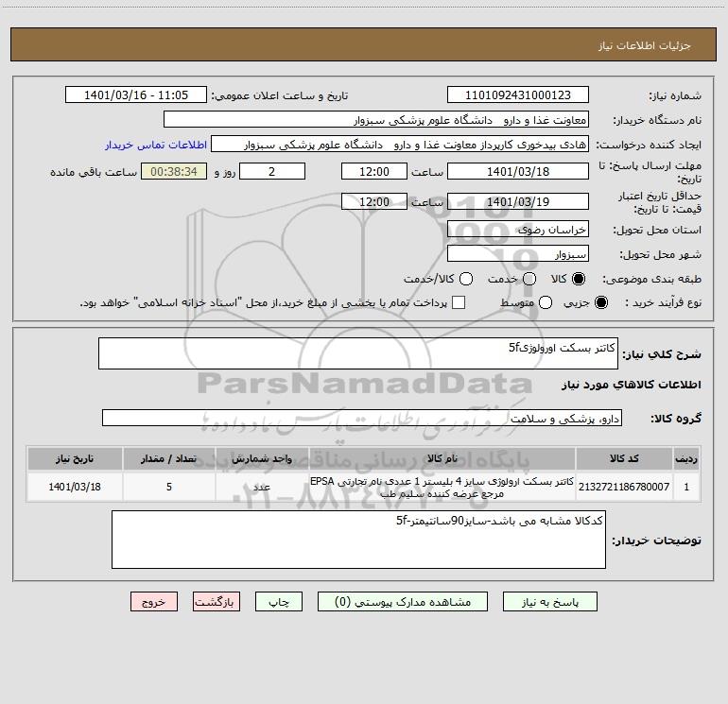Viewport: 728px width, 704px height.
Task: Click the unit cell عدد
Action: pyautogui.click(x=262, y=487)
